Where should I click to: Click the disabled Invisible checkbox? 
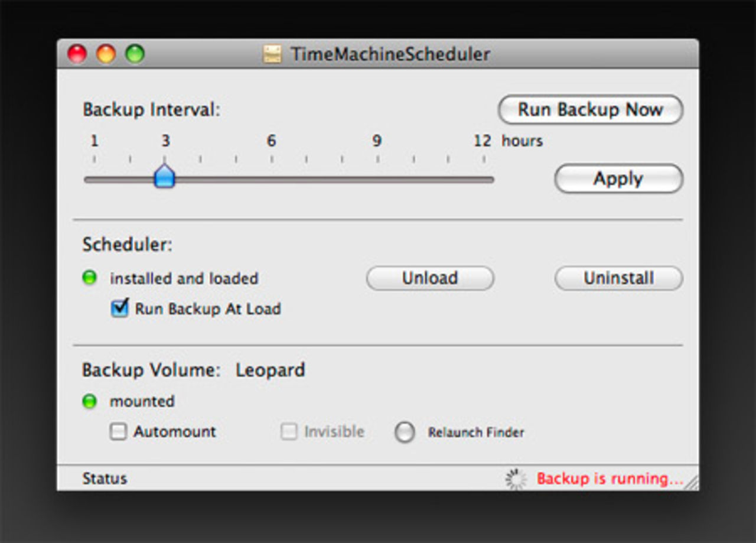coord(289,432)
